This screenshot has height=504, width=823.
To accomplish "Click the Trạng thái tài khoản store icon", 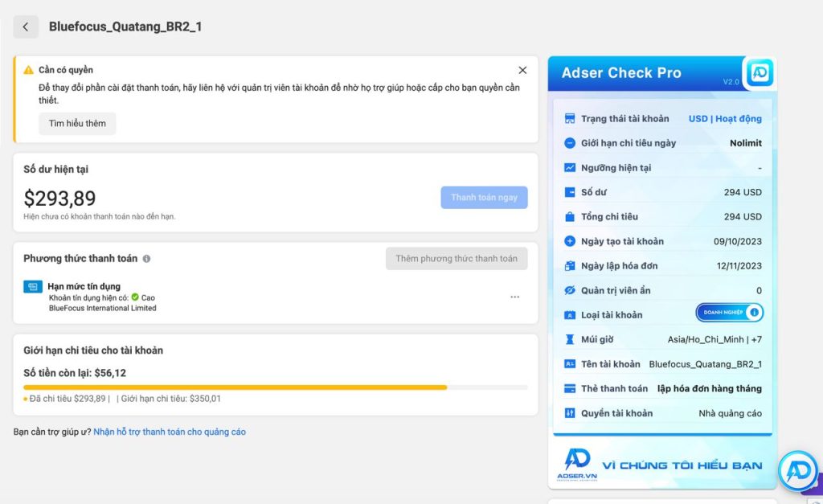I will (x=570, y=119).
